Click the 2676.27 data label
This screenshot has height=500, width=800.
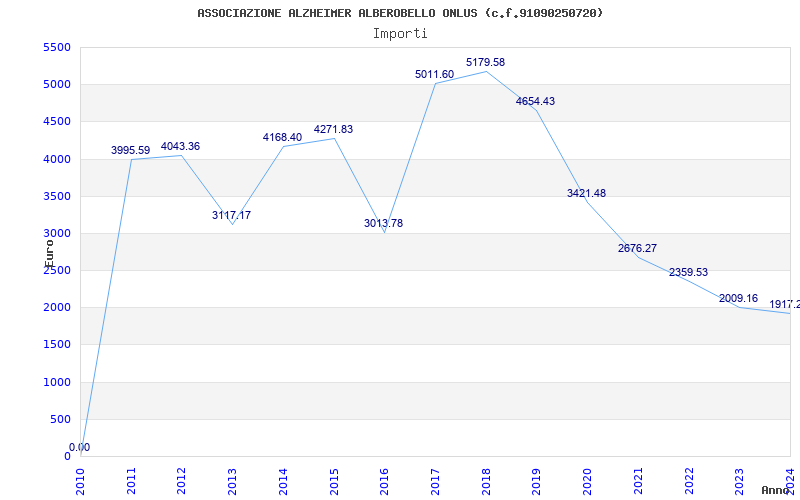pos(637,248)
